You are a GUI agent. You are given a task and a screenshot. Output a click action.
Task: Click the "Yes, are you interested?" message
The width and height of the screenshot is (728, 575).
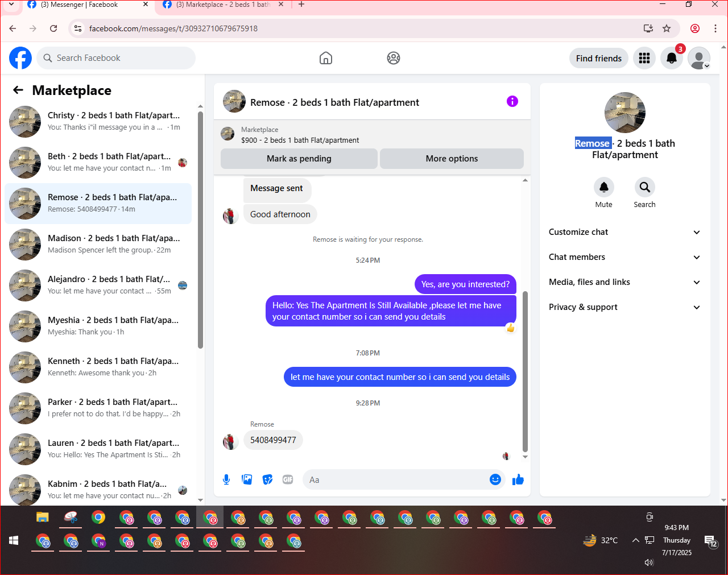(465, 284)
